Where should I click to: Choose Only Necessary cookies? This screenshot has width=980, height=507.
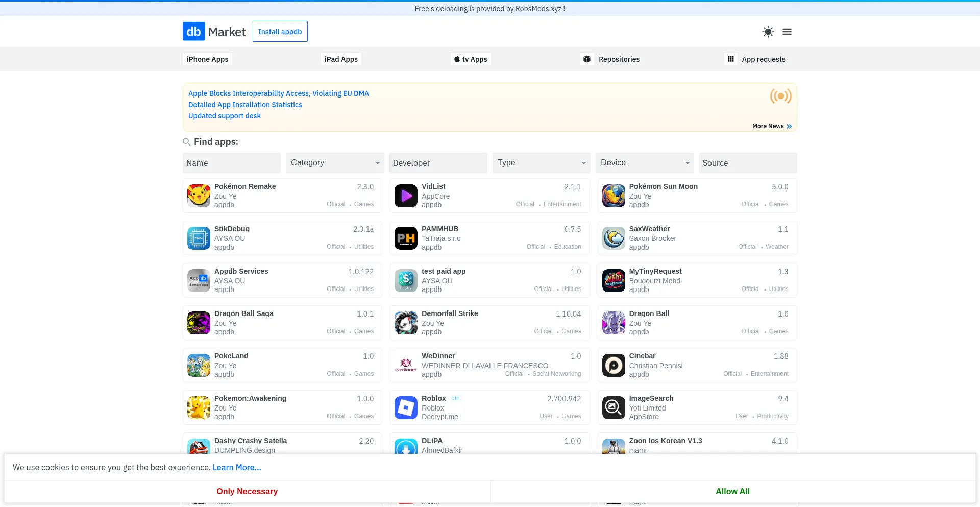coord(247,491)
